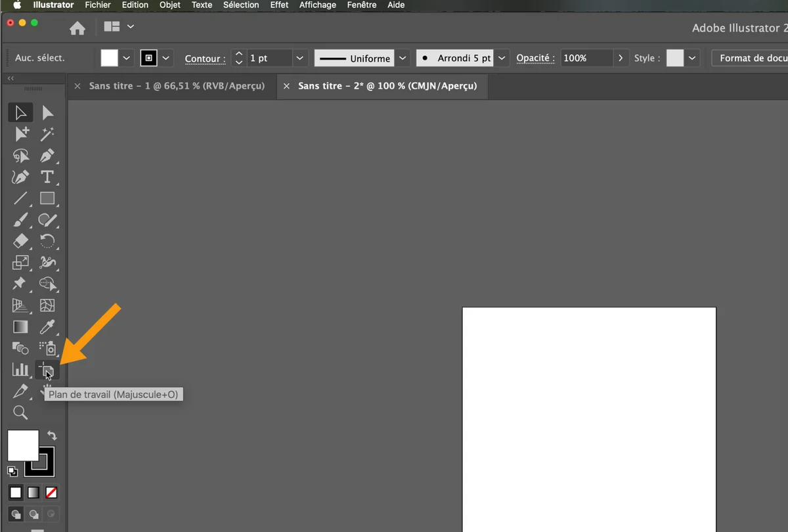Open the Affichage menu
Screen dimensions: 788x532
(318, 5)
